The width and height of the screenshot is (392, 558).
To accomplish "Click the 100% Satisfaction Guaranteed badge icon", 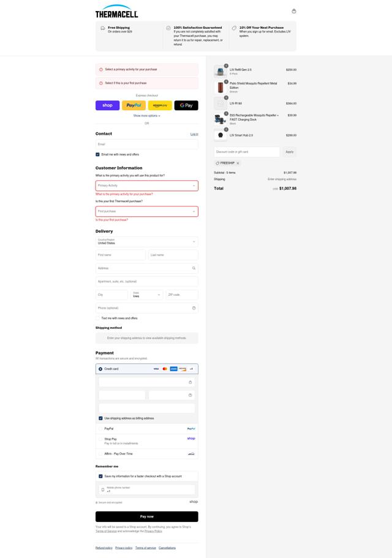I will (x=168, y=28).
